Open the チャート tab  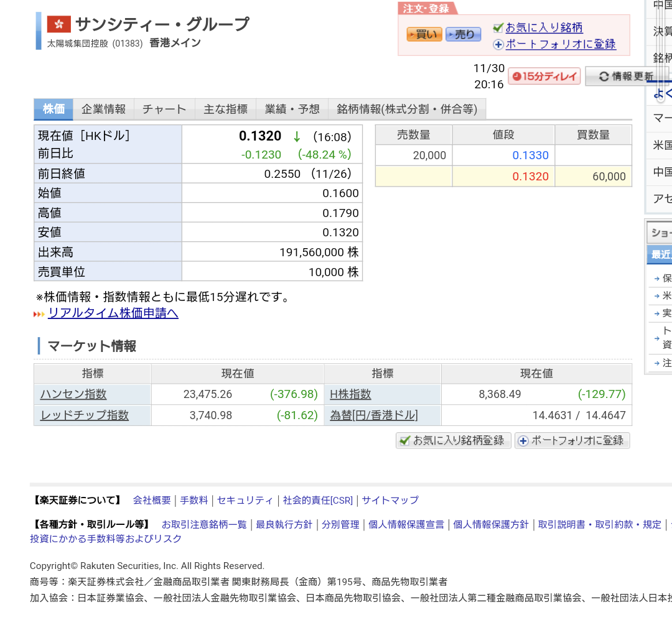(164, 109)
